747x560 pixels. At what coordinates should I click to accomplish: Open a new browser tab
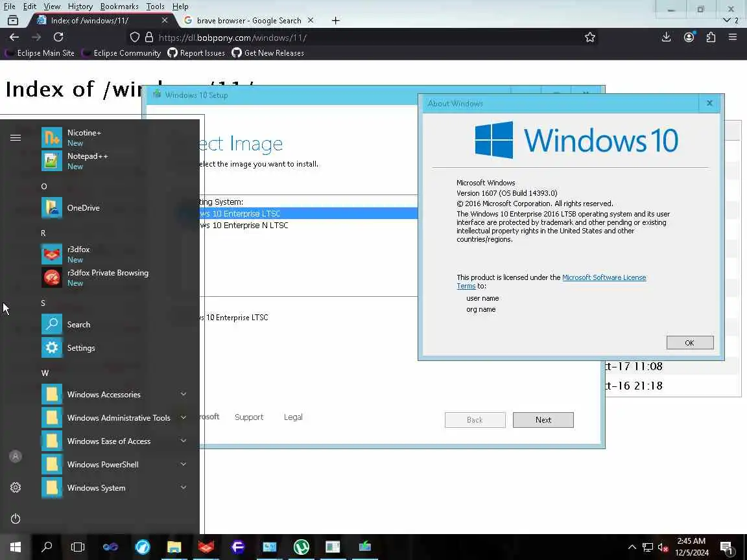coord(336,21)
